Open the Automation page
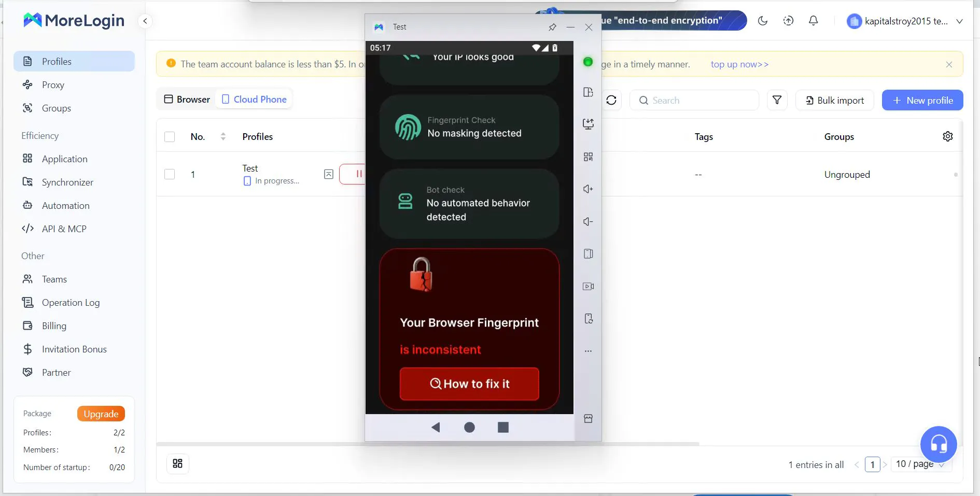The width and height of the screenshot is (980, 496). (74, 205)
